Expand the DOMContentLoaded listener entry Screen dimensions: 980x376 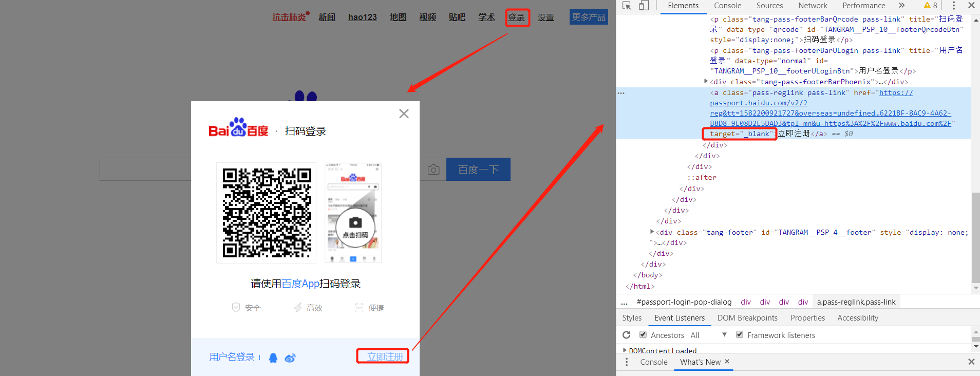click(x=625, y=350)
